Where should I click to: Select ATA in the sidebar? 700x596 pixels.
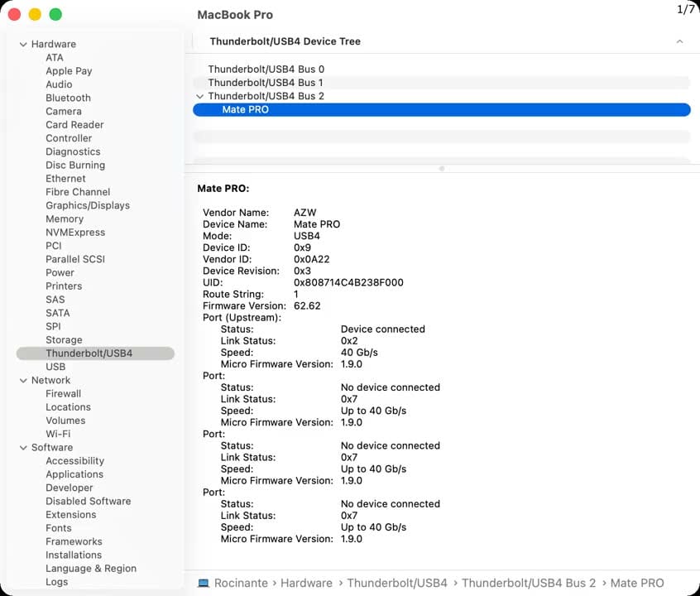tap(55, 58)
